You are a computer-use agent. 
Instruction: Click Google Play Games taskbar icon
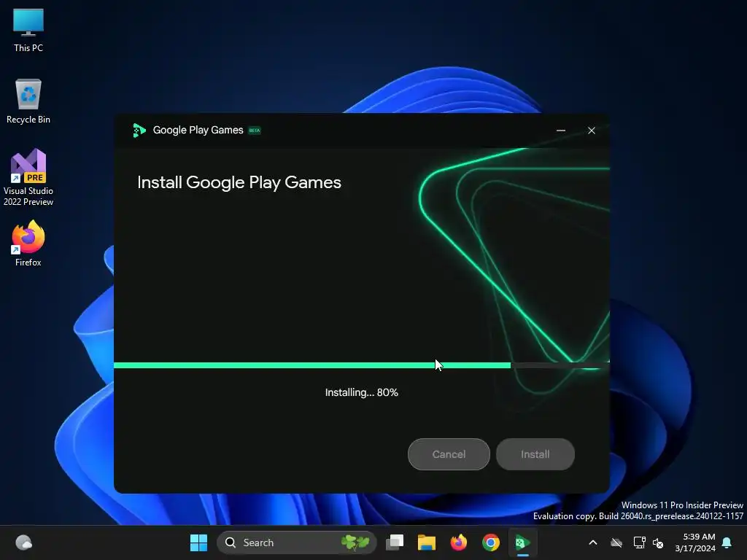(522, 542)
